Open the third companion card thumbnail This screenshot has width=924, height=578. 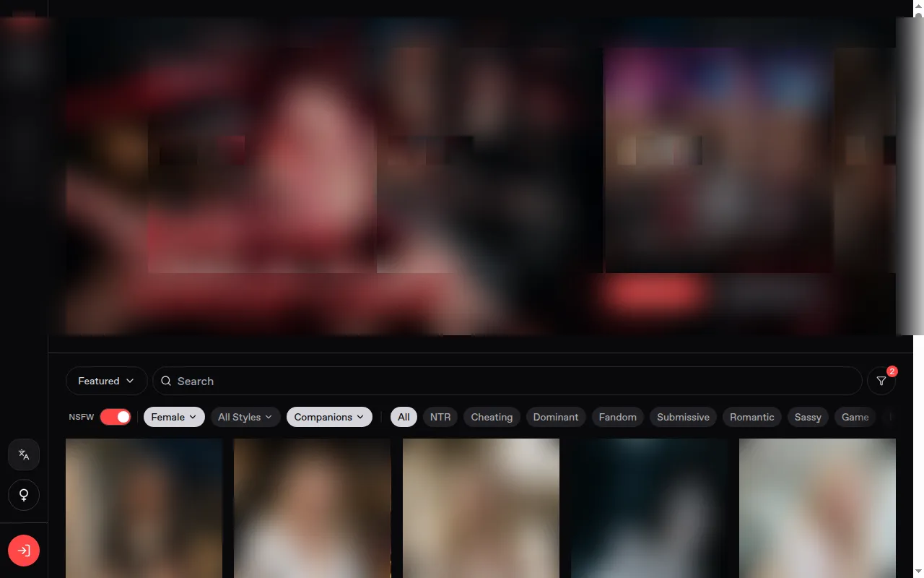[x=481, y=508]
